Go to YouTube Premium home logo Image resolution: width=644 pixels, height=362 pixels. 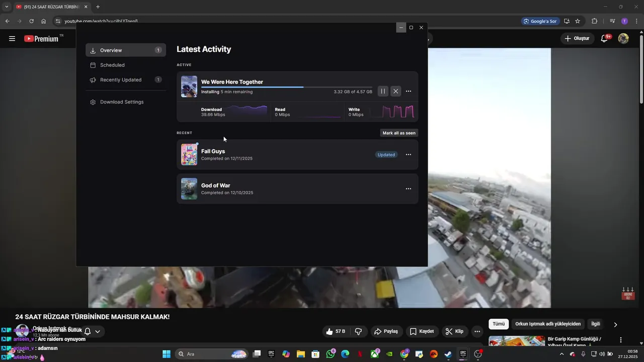pos(43,38)
